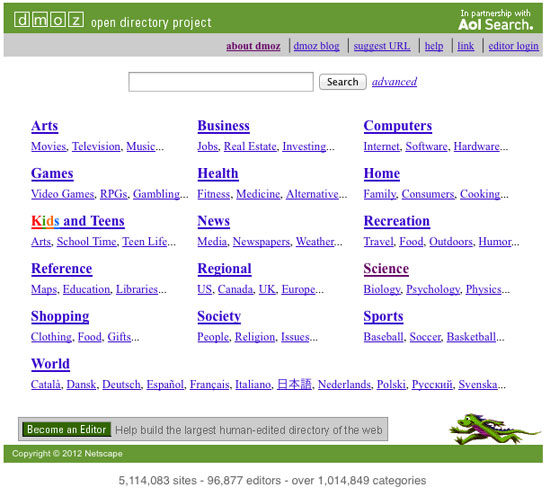The image size is (550, 496).
Task: Open the Clothing subcategory
Action: click(x=51, y=337)
